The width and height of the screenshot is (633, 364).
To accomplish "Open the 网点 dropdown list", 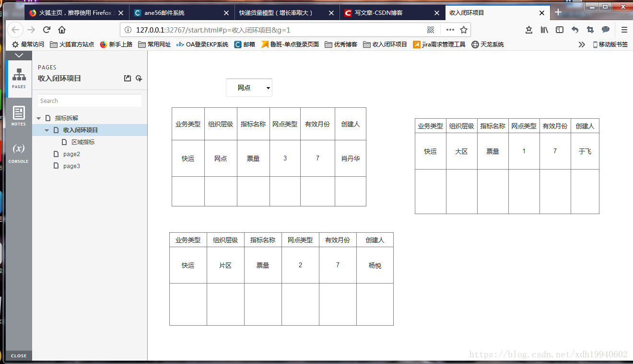I will tap(249, 88).
